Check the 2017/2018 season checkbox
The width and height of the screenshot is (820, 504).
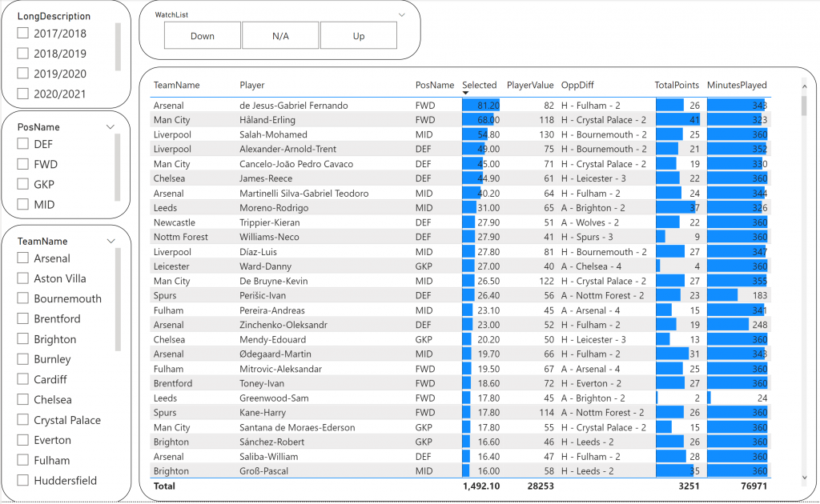(x=22, y=34)
